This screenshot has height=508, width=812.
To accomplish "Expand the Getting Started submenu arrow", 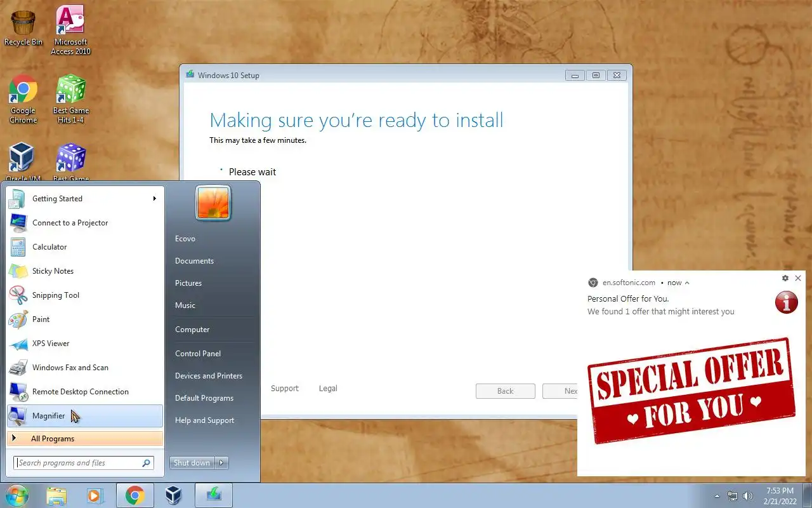I will click(x=154, y=199).
